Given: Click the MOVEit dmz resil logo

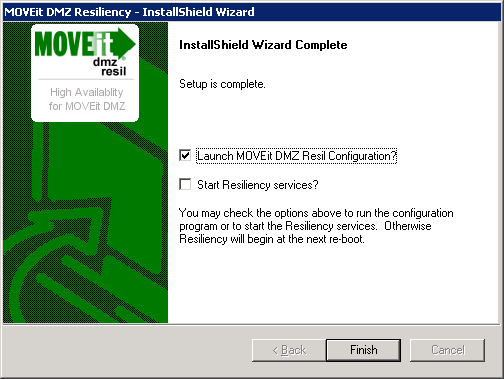Looking at the screenshot, I should click(85, 52).
